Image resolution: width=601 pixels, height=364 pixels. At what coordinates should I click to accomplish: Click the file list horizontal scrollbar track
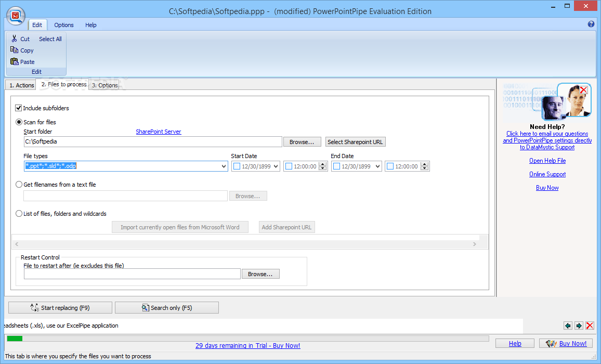click(x=245, y=244)
